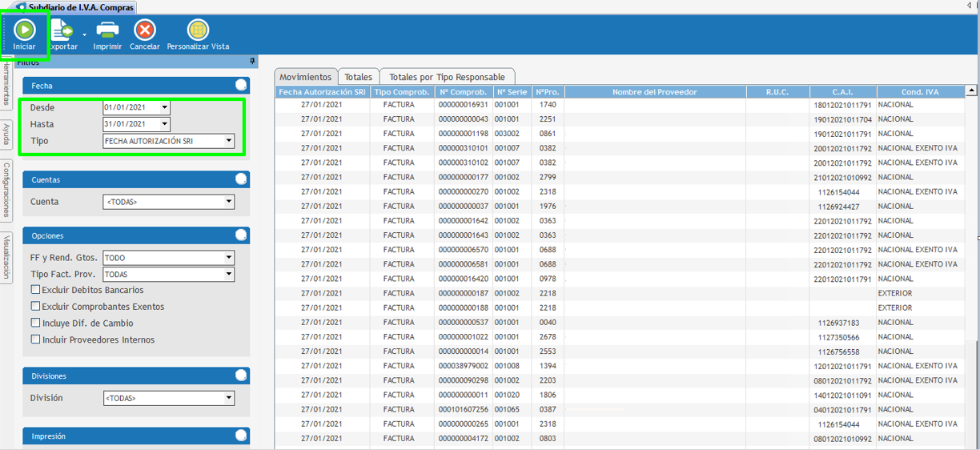The width and height of the screenshot is (980, 450).
Task: Check Excluir Comprobantes Exentos option
Action: [35, 307]
